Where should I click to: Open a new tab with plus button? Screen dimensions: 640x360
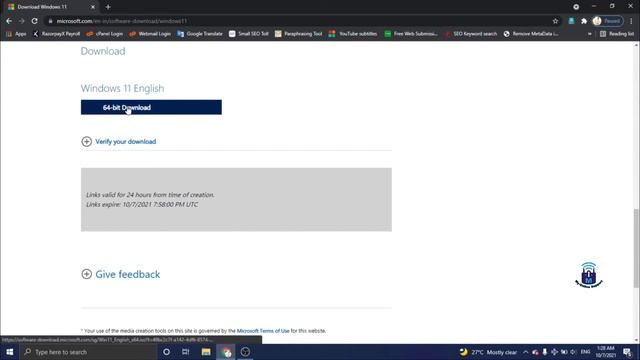108,7
